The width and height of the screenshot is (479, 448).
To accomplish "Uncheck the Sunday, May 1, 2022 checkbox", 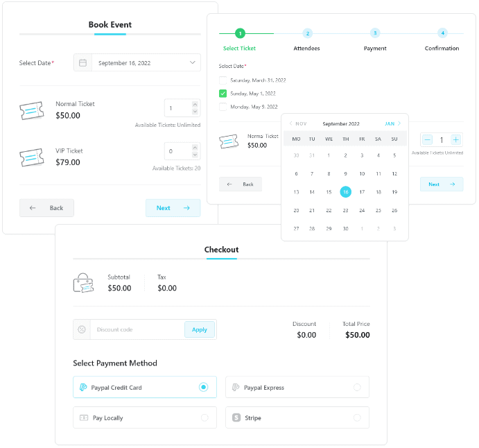I will (x=223, y=93).
